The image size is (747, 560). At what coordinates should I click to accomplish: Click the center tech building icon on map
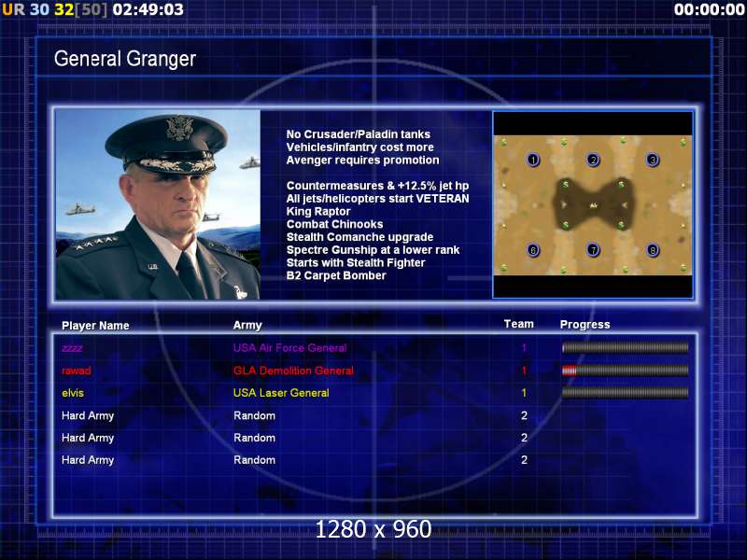pyautogui.click(x=593, y=205)
